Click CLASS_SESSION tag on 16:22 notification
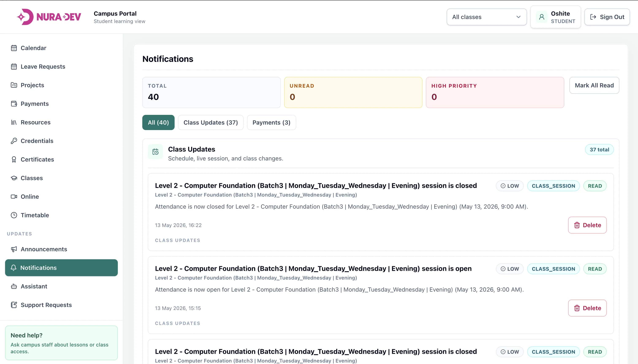The width and height of the screenshot is (638, 364). click(x=553, y=186)
